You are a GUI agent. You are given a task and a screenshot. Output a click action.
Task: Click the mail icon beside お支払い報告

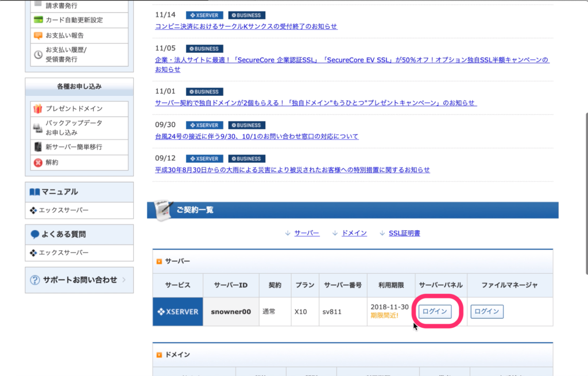(x=38, y=35)
